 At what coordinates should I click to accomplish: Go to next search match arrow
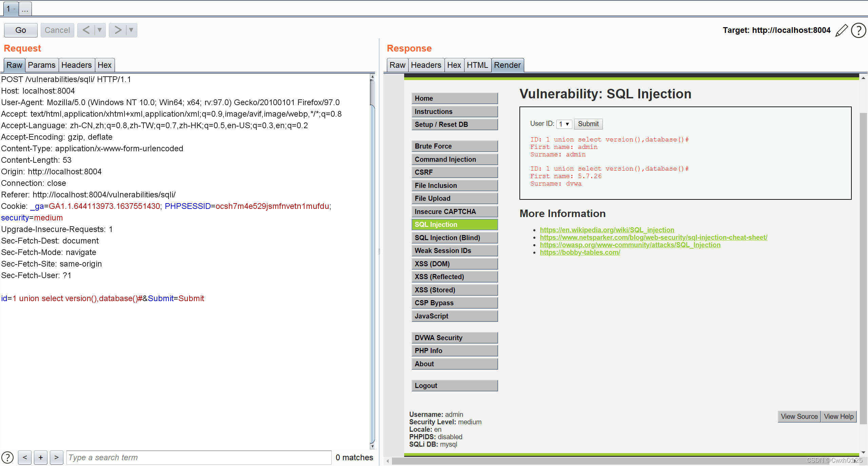[57, 458]
